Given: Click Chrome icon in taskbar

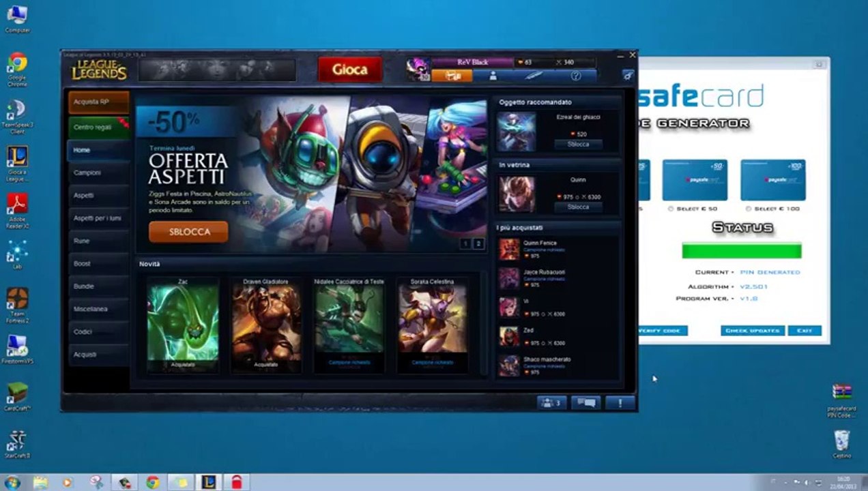Looking at the screenshot, I should coord(152,483).
